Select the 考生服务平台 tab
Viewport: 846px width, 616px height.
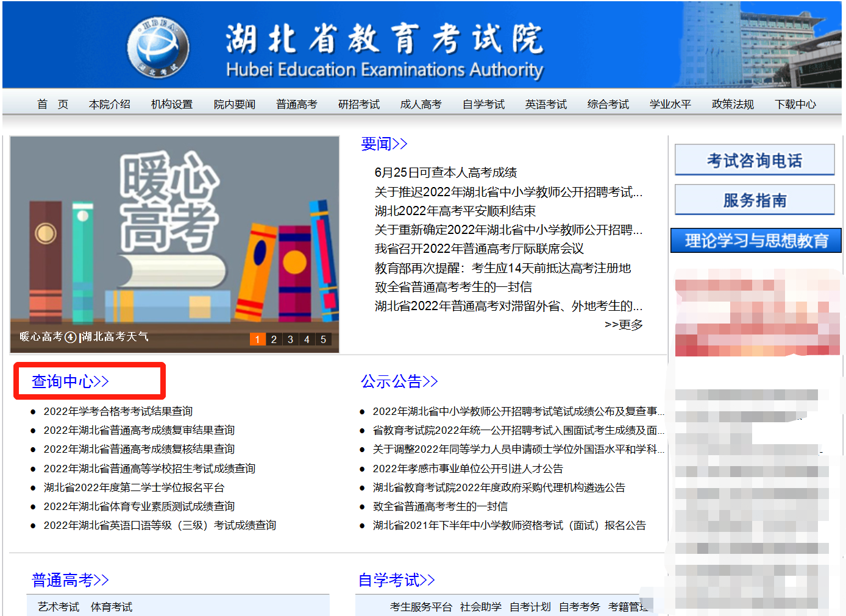[421, 607]
